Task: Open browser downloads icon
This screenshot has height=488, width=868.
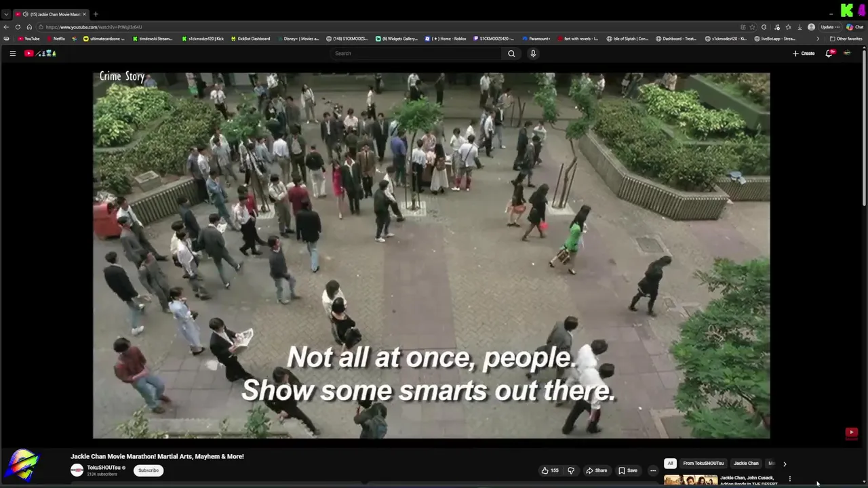Action: point(800,27)
